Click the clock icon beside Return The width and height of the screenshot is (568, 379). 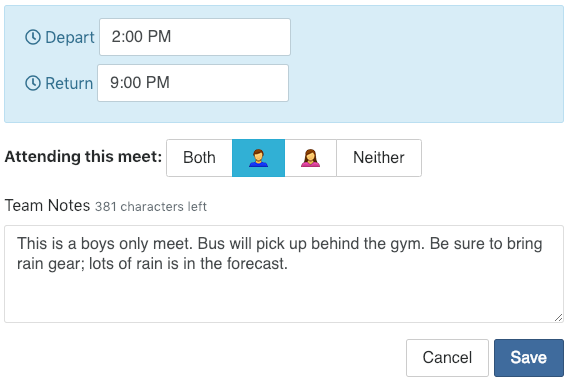point(33,83)
